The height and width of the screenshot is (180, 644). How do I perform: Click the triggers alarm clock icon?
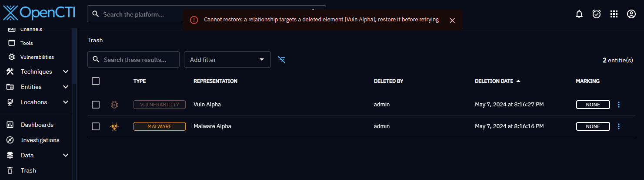(x=597, y=14)
